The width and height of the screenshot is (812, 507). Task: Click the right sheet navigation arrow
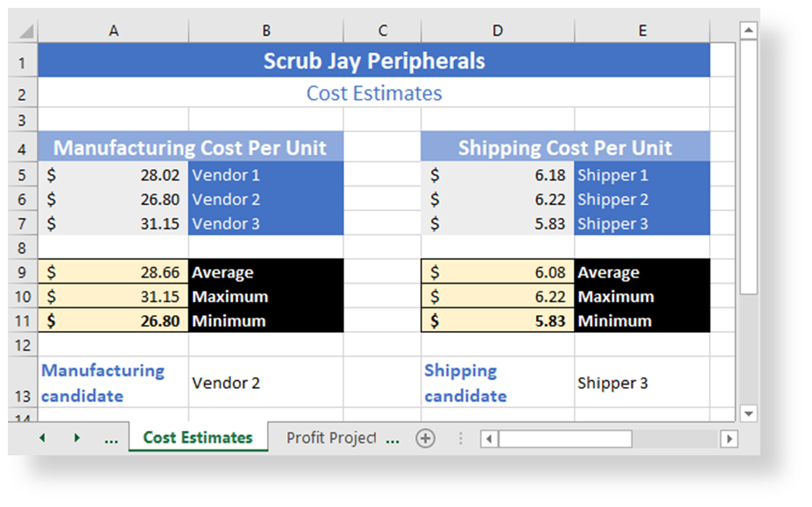(x=77, y=437)
